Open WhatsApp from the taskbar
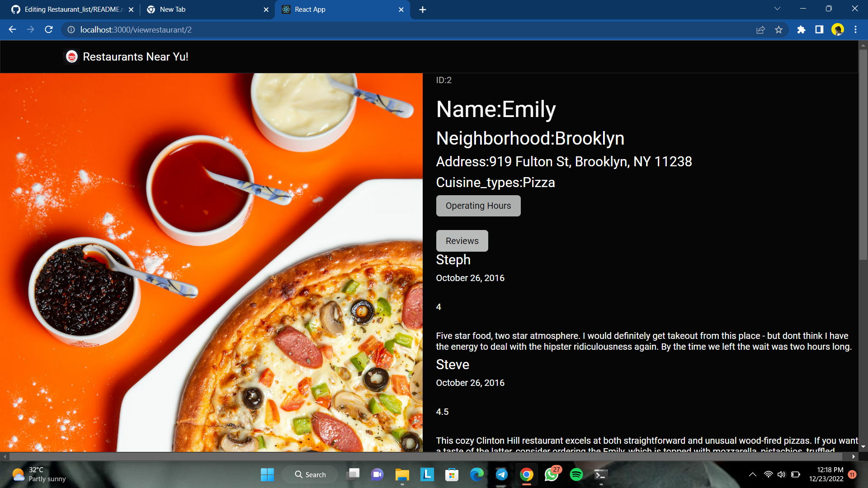The image size is (868, 488). click(x=552, y=474)
